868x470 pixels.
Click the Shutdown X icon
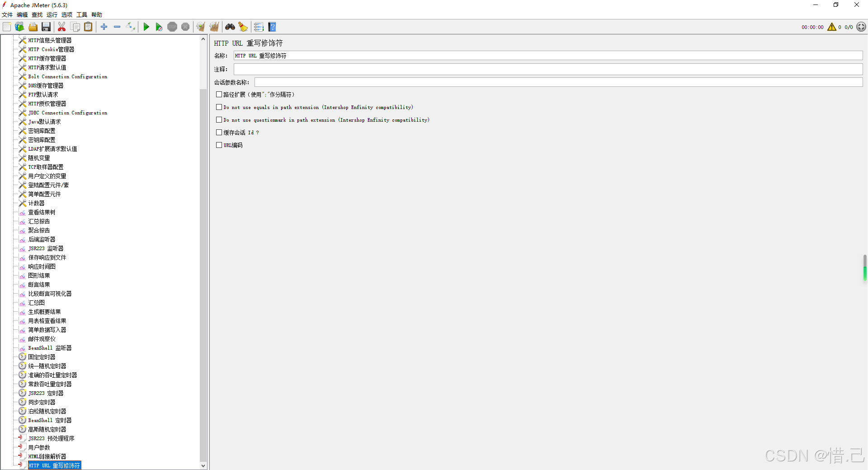(185, 27)
